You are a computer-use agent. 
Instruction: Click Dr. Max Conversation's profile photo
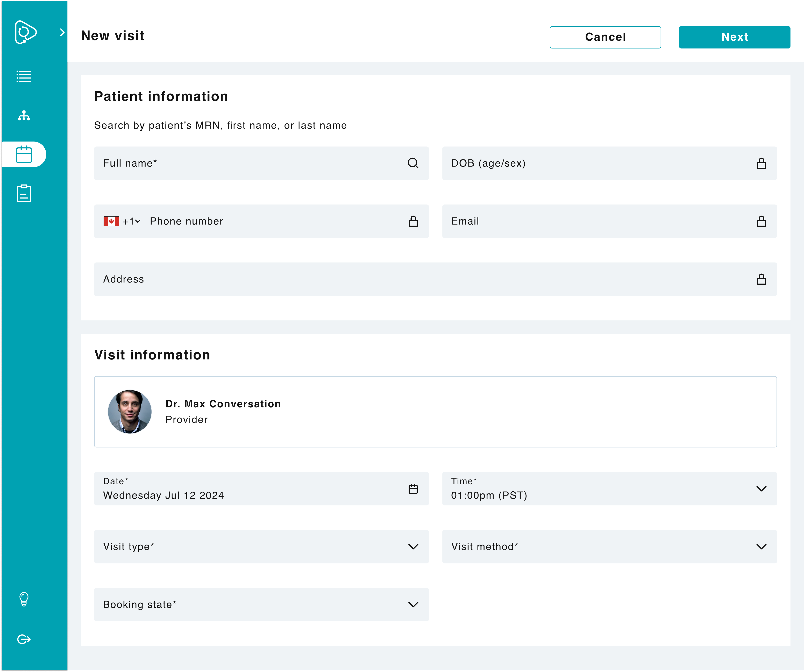coord(130,412)
